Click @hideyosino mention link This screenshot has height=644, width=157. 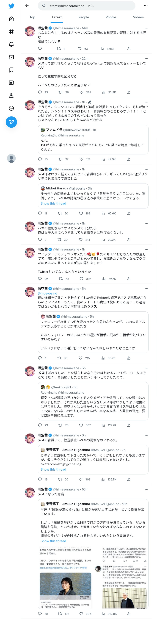click(x=47, y=293)
